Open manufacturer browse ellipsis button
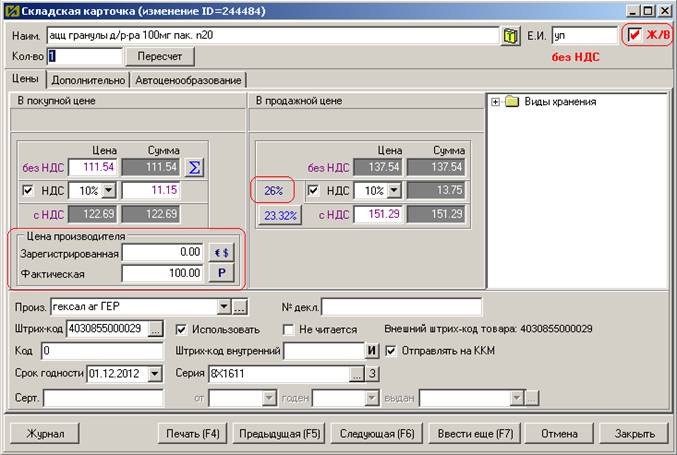Viewport: 677px width, 455px height. pyautogui.click(x=240, y=306)
